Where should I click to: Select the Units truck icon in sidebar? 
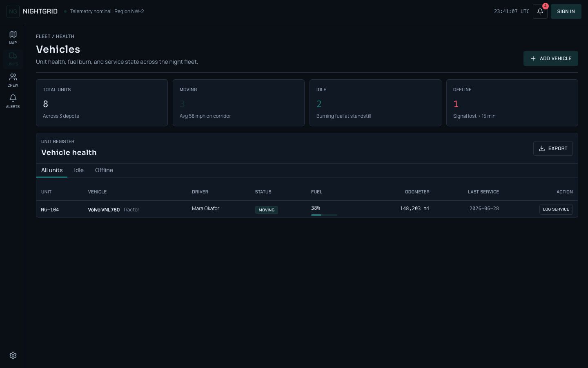(13, 58)
